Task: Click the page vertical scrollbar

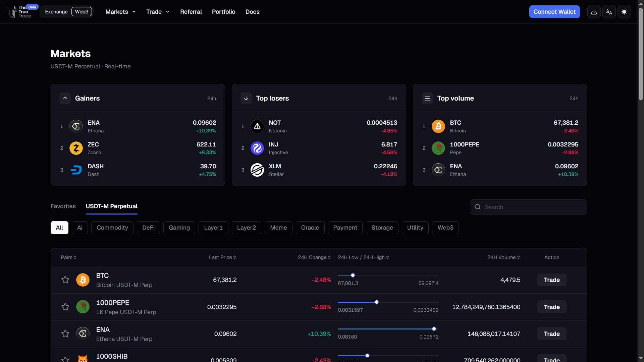Action: (x=641, y=54)
